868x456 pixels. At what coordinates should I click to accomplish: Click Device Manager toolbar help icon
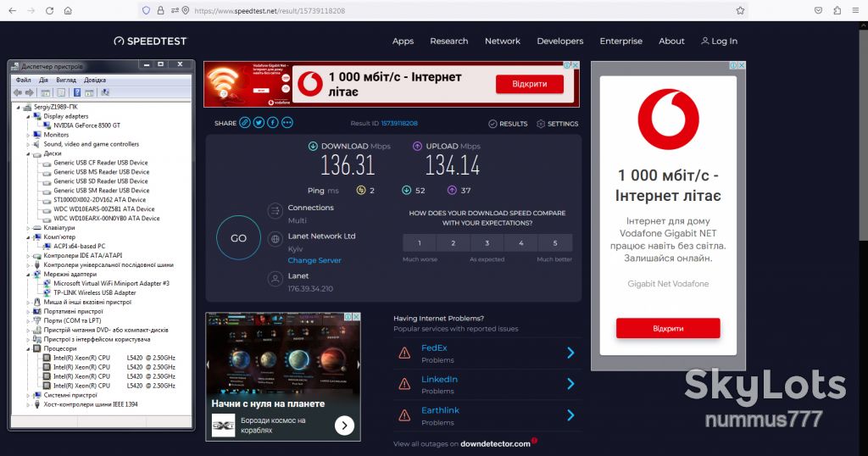tap(77, 92)
